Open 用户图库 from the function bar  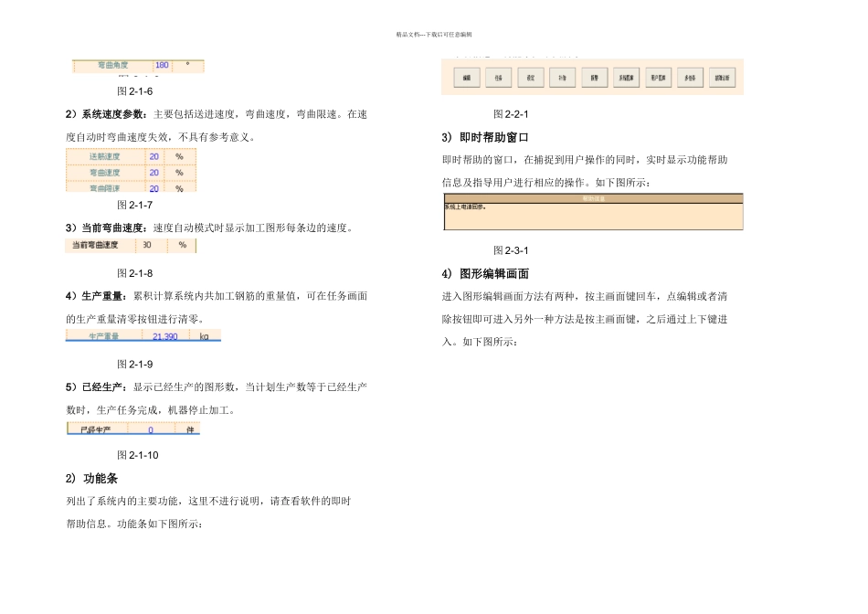tap(658, 78)
